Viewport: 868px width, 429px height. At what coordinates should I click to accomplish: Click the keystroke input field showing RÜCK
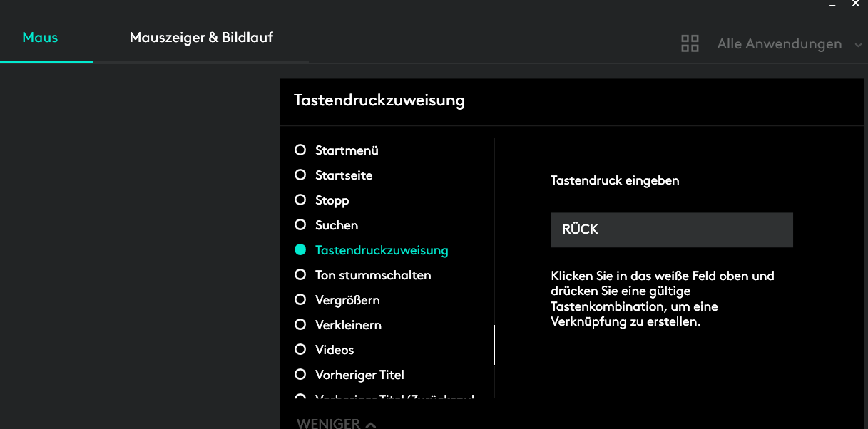pos(671,229)
